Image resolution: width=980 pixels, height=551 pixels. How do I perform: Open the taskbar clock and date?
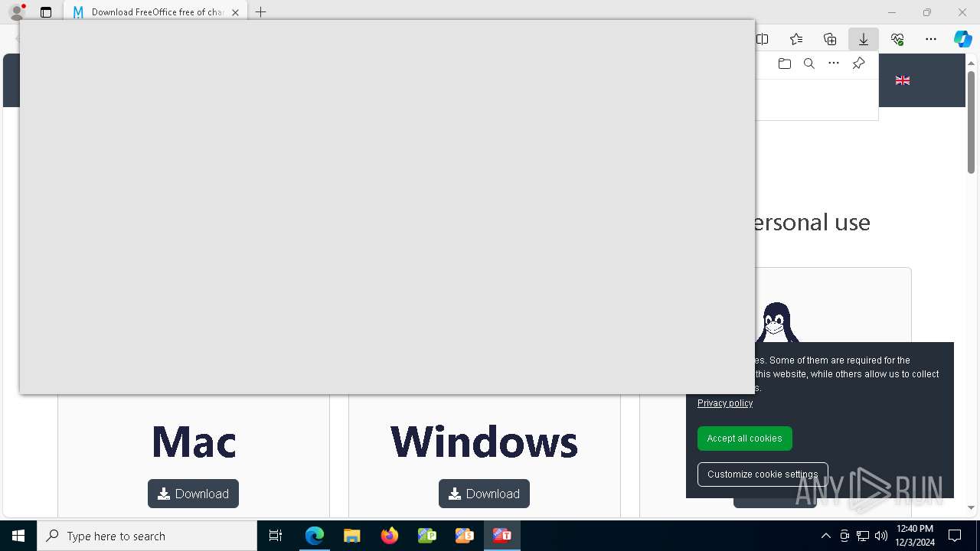pos(915,536)
